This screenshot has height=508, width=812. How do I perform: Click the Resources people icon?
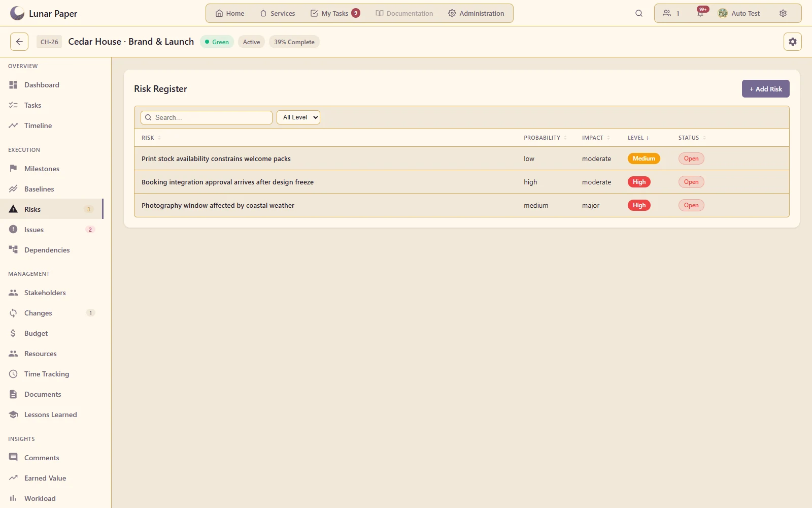point(13,354)
